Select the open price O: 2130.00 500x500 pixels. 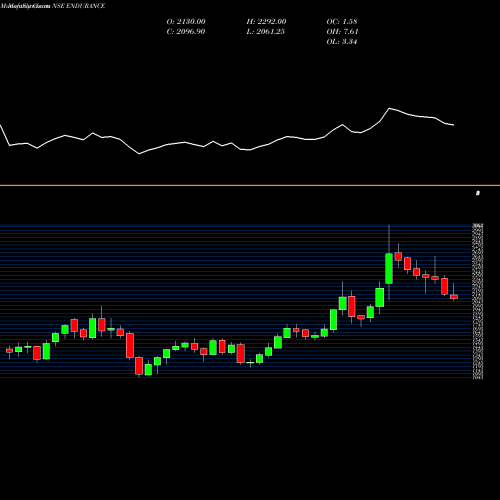coord(186,22)
